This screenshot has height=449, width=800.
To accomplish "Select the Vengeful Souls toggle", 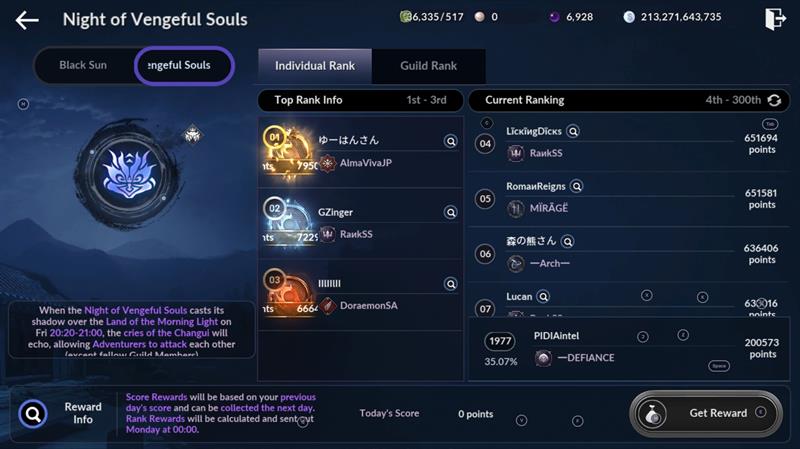I will click(184, 65).
